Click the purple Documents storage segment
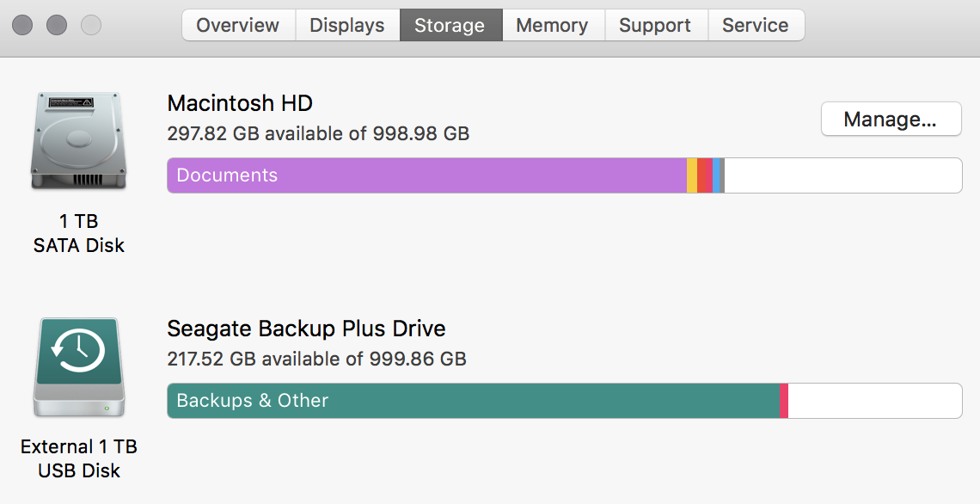The width and height of the screenshot is (980, 504). (x=427, y=175)
